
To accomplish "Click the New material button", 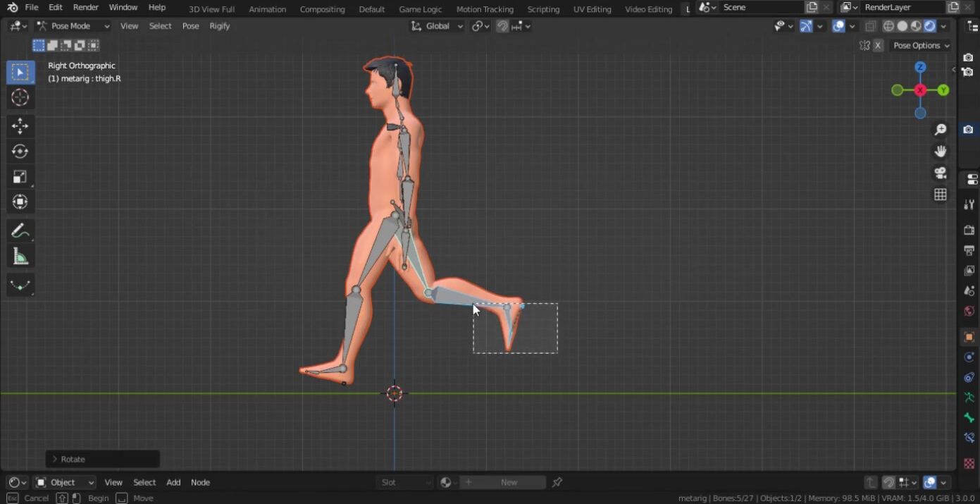I will coord(509,482).
